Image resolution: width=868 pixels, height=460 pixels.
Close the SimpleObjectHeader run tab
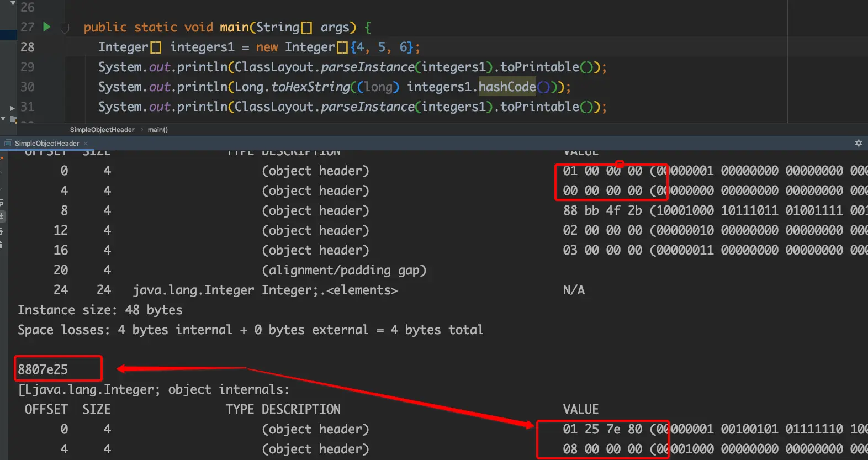coord(86,144)
